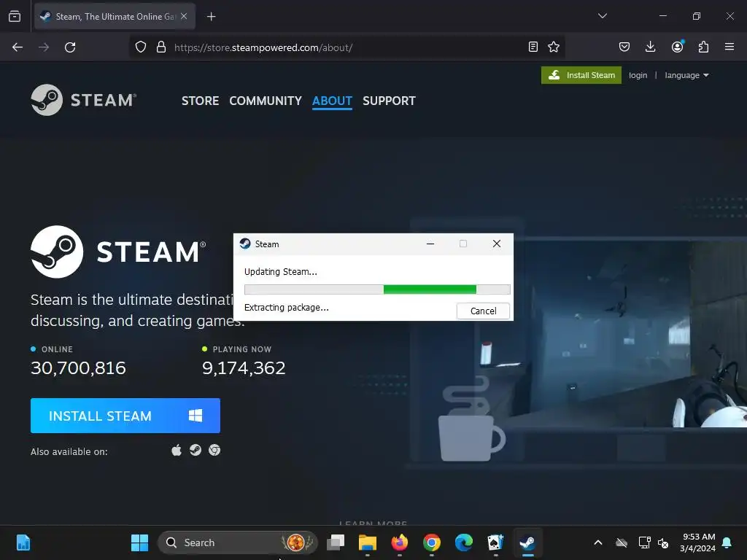
Task: Open the login link
Action: click(x=638, y=75)
